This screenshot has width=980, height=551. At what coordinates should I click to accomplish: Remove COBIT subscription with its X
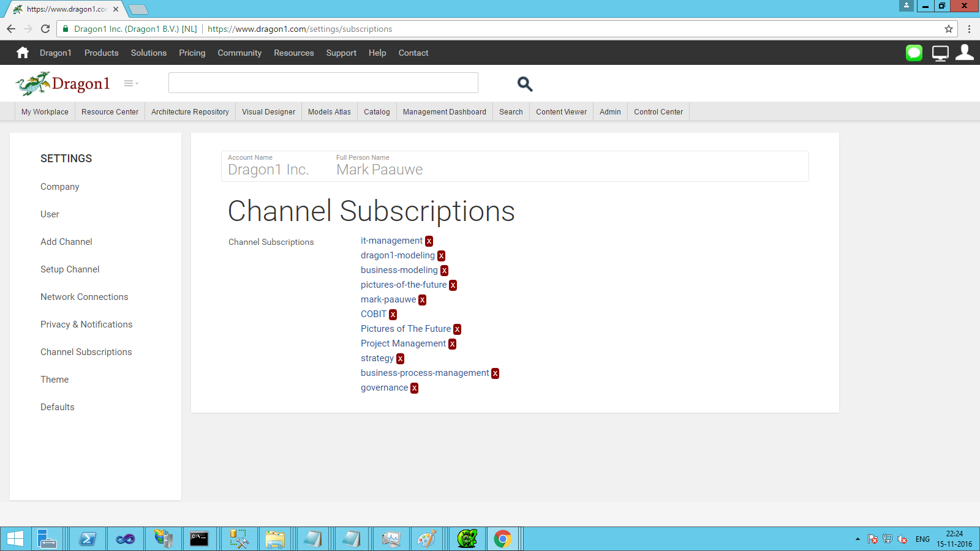[393, 315]
